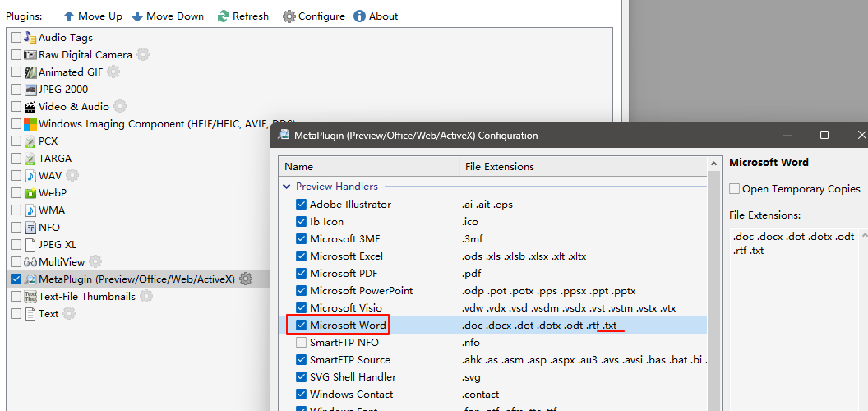Screen dimensions: 868x411
Task: Select the Microsoft 3MF row
Action: click(x=494, y=238)
